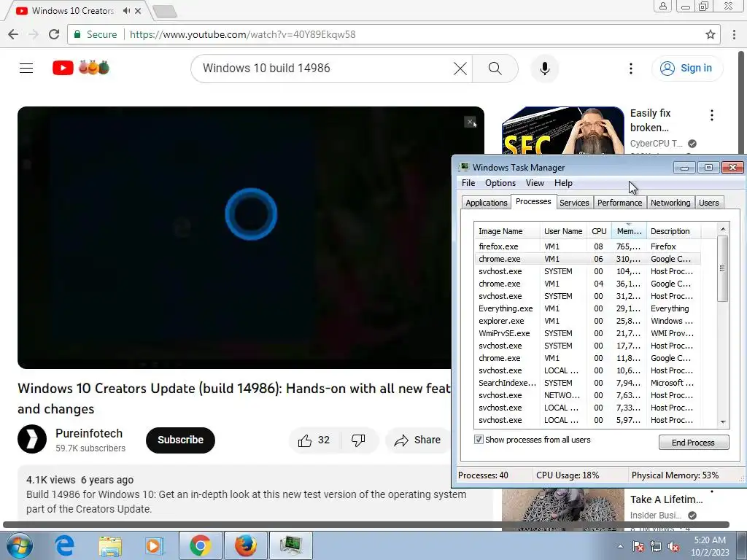The image size is (747, 560).
Task: Switch to the Users tab
Action: point(708,203)
